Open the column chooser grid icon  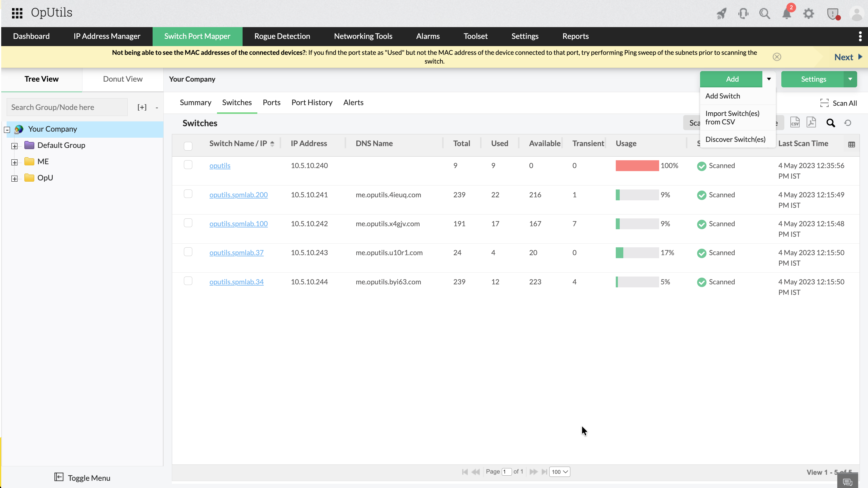point(851,144)
